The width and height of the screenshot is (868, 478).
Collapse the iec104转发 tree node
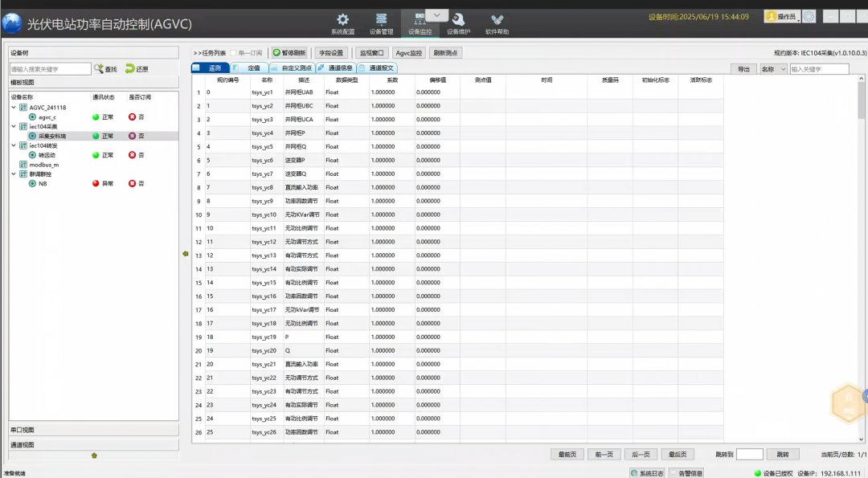(14, 145)
